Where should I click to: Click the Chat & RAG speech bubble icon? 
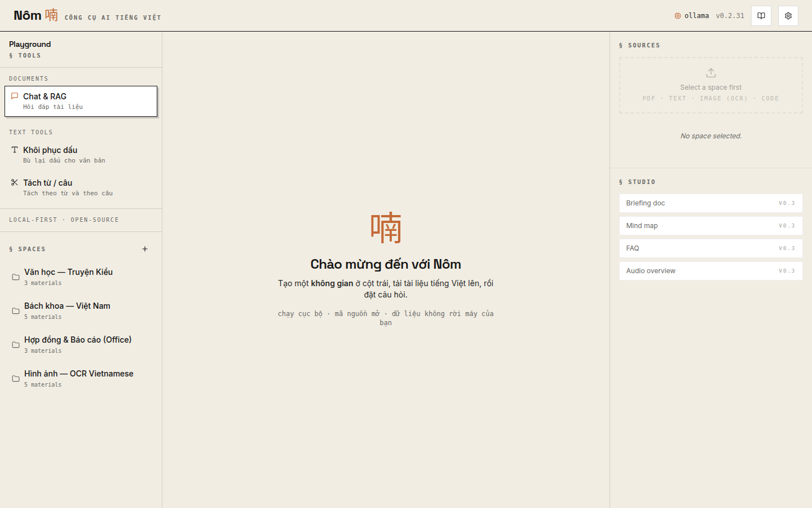point(15,96)
